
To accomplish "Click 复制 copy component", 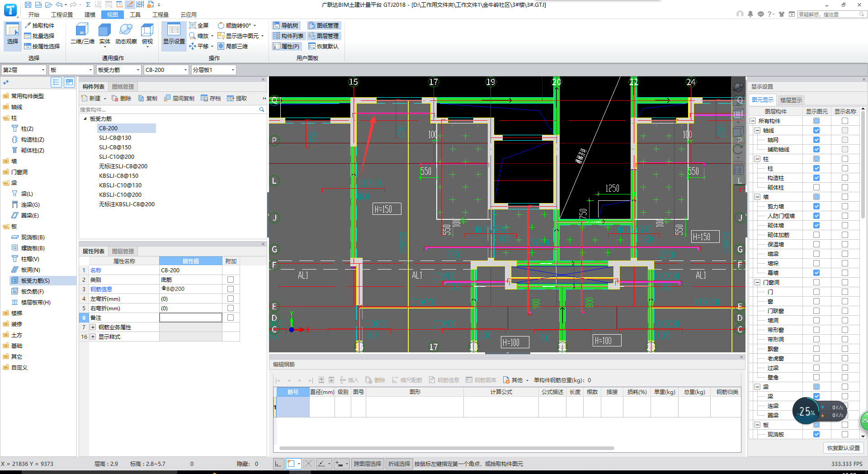I will coord(148,98).
